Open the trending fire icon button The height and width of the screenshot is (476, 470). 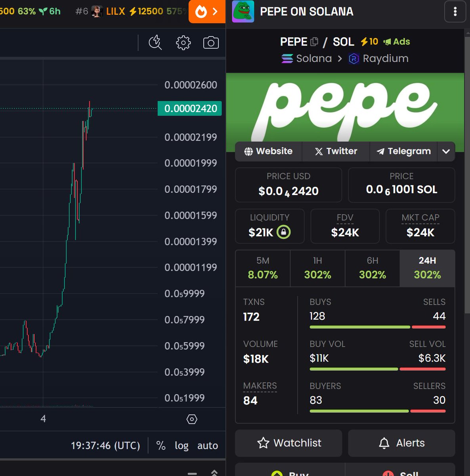coord(207,12)
